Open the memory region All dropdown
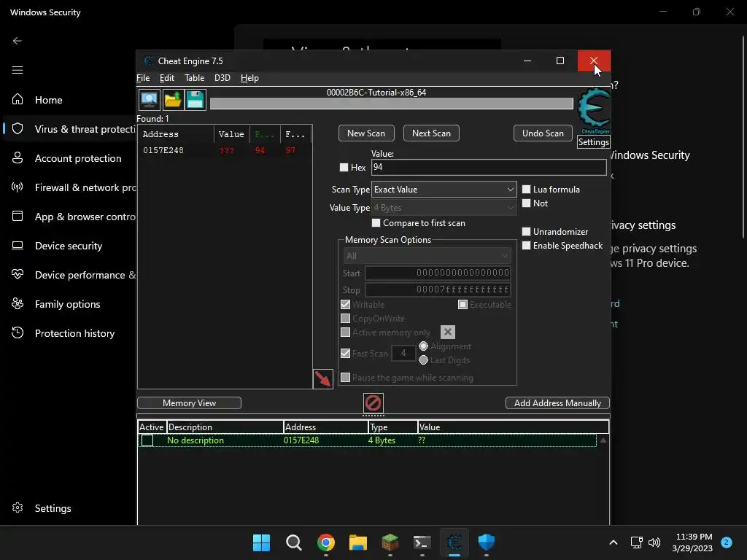This screenshot has height=560, width=747. tap(427, 256)
